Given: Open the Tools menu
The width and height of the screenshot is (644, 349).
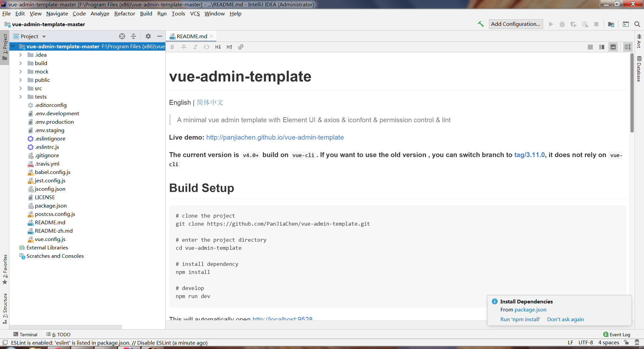Looking at the screenshot, I should (x=178, y=14).
